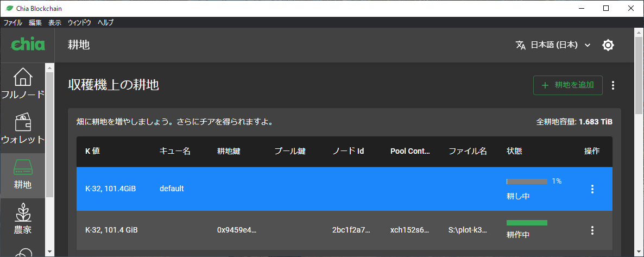Click the キュー名 column header
Screen dimensions: 644x257
(175, 152)
